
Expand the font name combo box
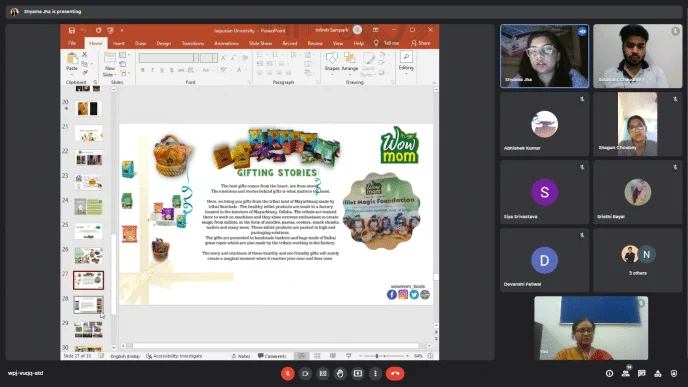tap(196, 57)
